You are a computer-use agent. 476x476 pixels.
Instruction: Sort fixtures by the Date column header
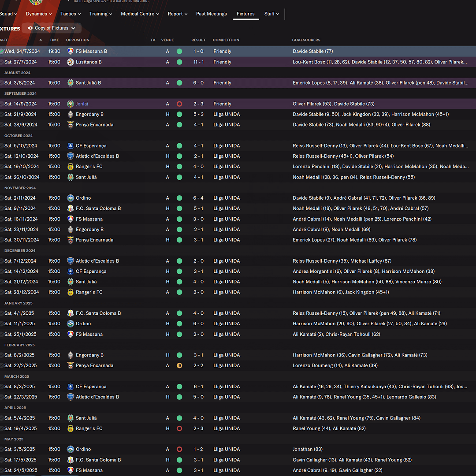point(5,40)
